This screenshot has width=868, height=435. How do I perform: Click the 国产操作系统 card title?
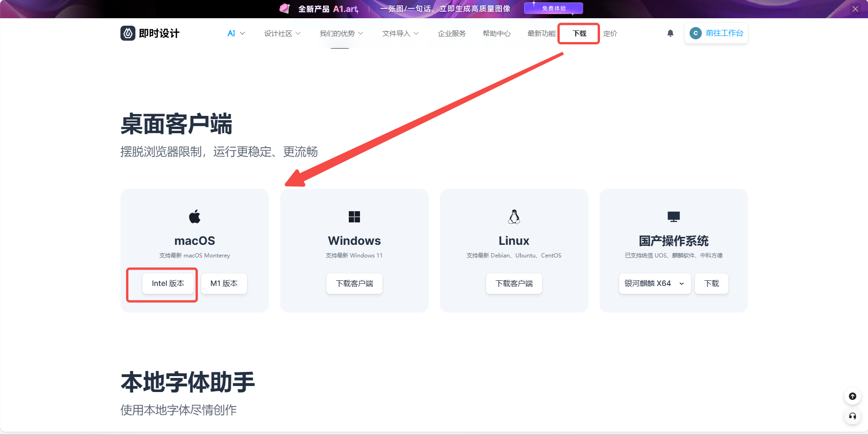click(674, 241)
